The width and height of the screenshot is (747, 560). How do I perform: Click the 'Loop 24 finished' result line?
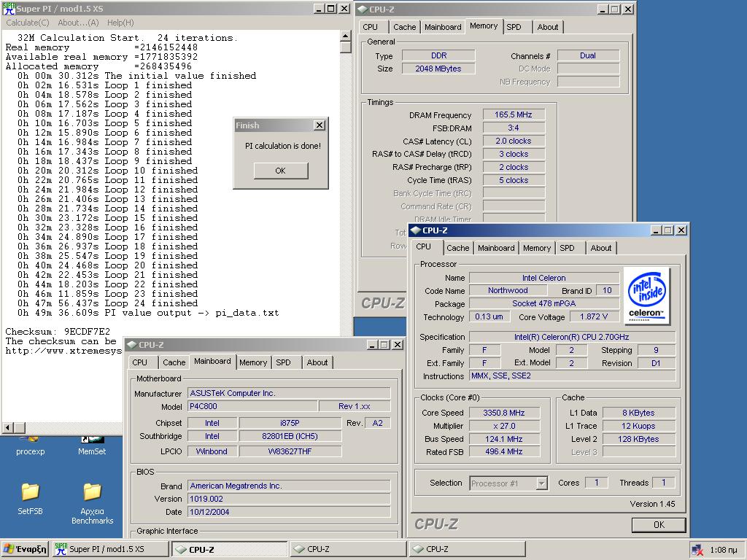click(x=108, y=303)
